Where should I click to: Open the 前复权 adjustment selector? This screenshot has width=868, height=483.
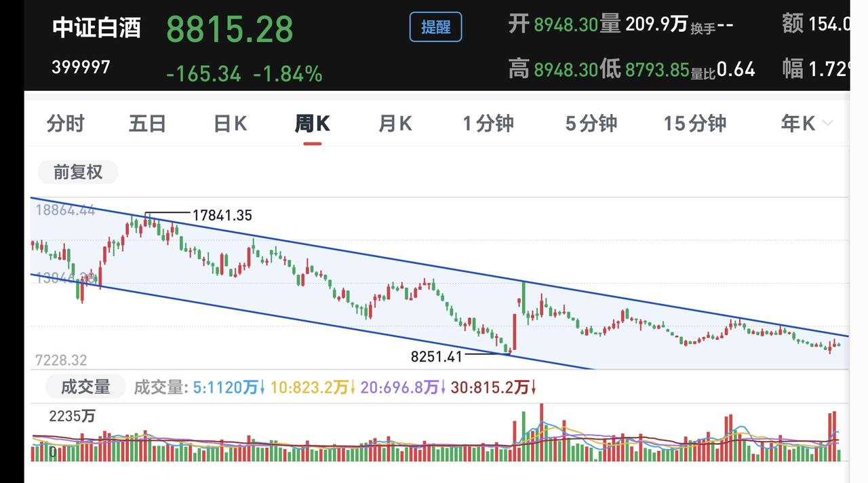(78, 172)
